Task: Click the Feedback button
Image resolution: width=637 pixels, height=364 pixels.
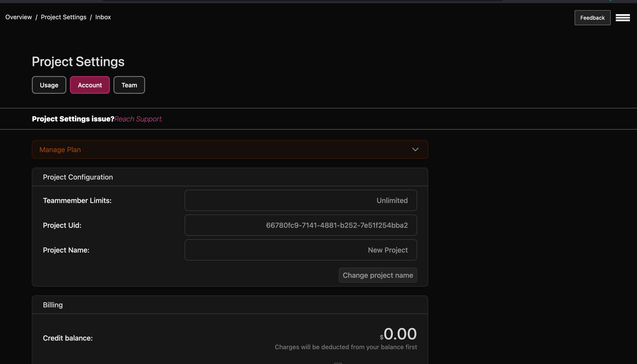Action: click(592, 18)
